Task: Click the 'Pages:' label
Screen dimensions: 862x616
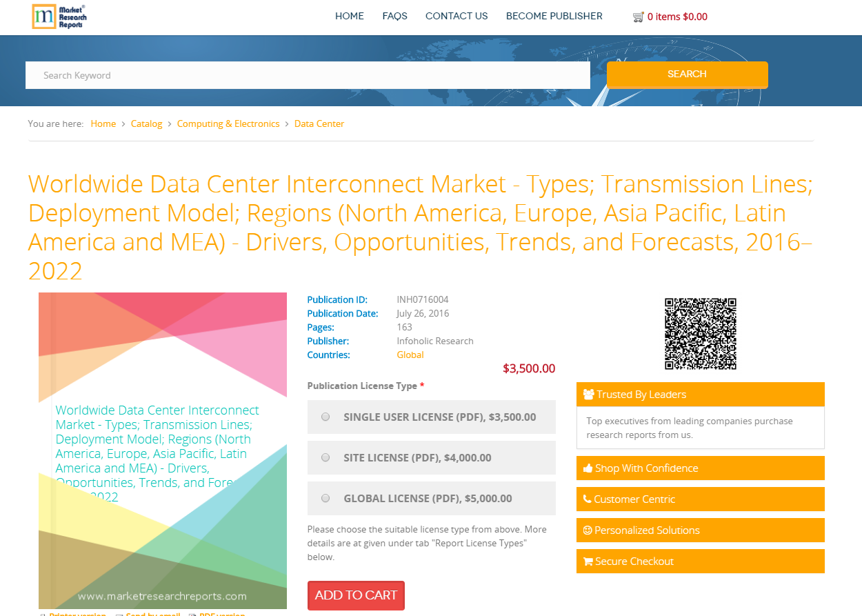Action: (x=321, y=327)
